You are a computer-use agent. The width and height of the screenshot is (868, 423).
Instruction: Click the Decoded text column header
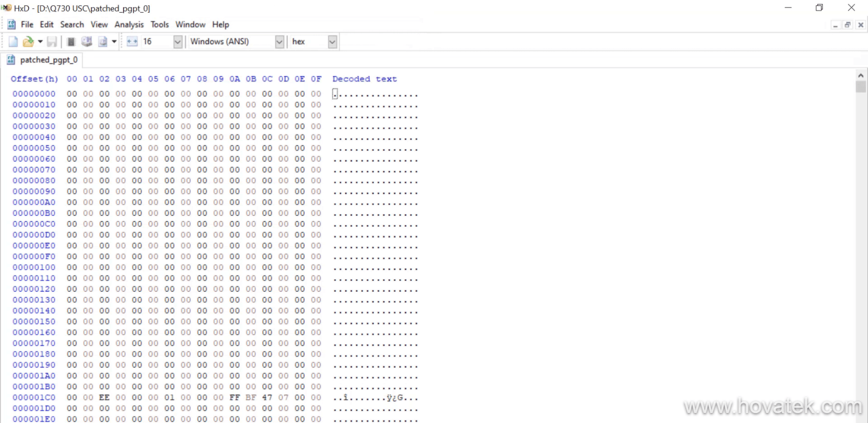pyautogui.click(x=364, y=79)
